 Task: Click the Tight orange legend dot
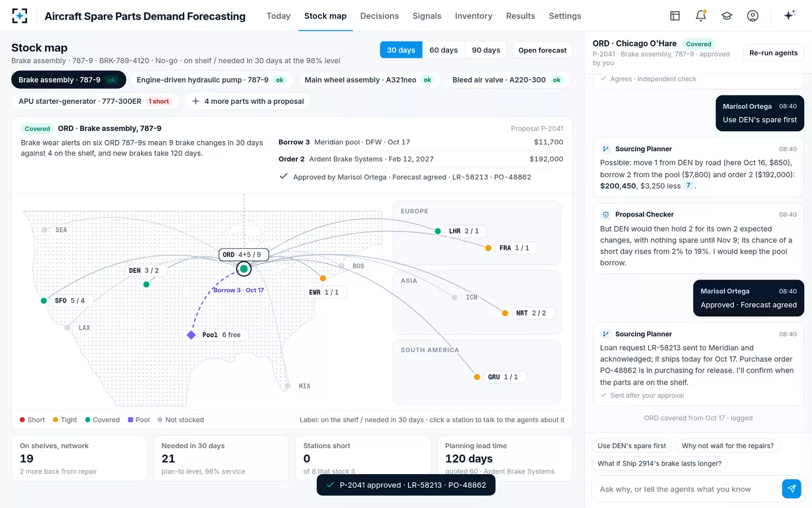(55, 420)
